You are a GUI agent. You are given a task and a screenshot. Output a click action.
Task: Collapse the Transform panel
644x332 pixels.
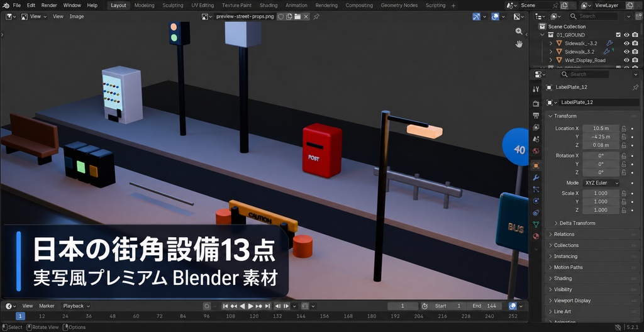coord(550,116)
